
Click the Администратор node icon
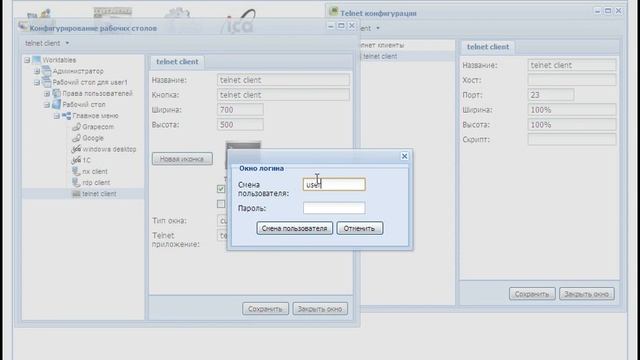pyautogui.click(x=47, y=71)
